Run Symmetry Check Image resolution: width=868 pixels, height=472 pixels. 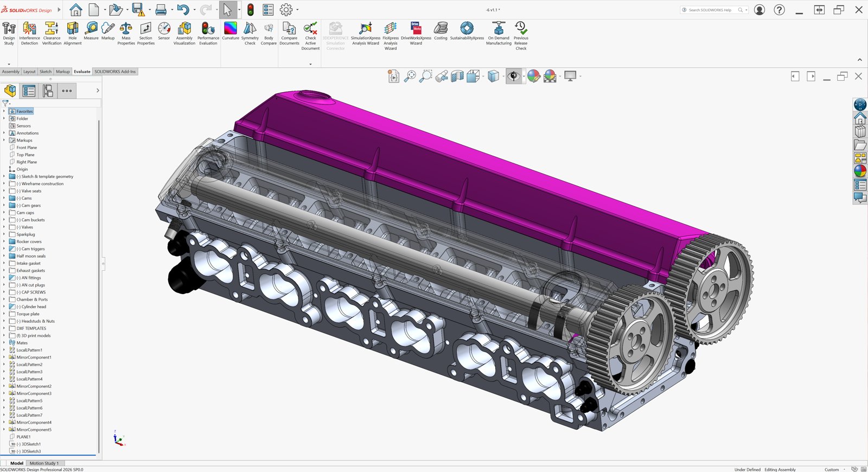250,34
